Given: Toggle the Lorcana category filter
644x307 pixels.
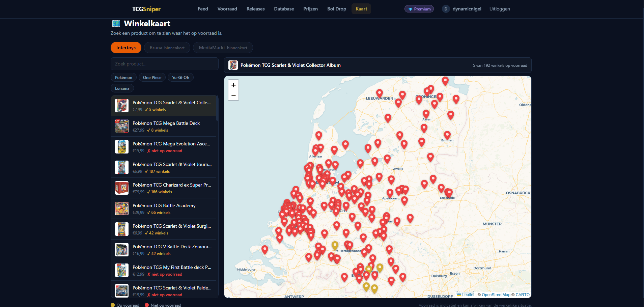Looking at the screenshot, I should click(122, 88).
